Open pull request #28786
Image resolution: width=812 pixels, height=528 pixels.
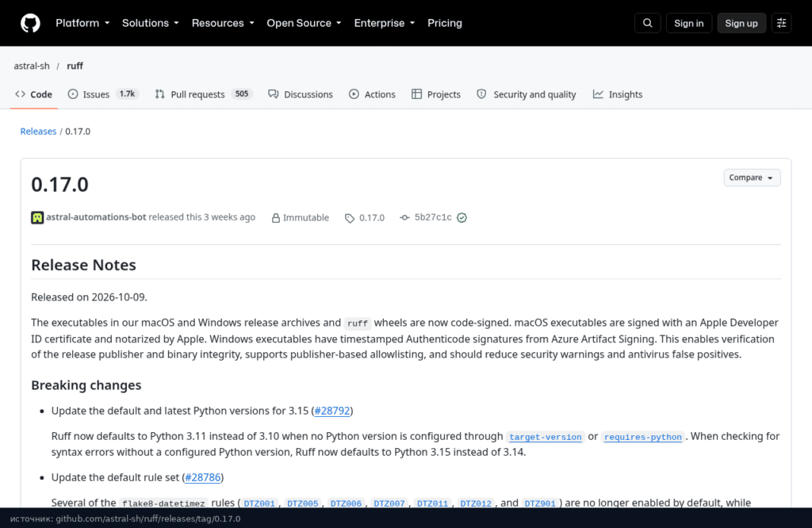tap(203, 477)
